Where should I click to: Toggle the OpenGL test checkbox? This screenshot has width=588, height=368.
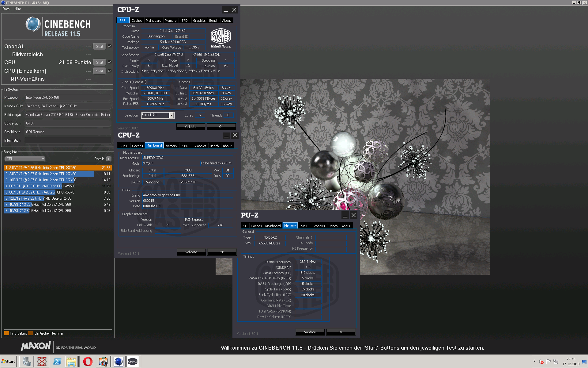(x=110, y=46)
